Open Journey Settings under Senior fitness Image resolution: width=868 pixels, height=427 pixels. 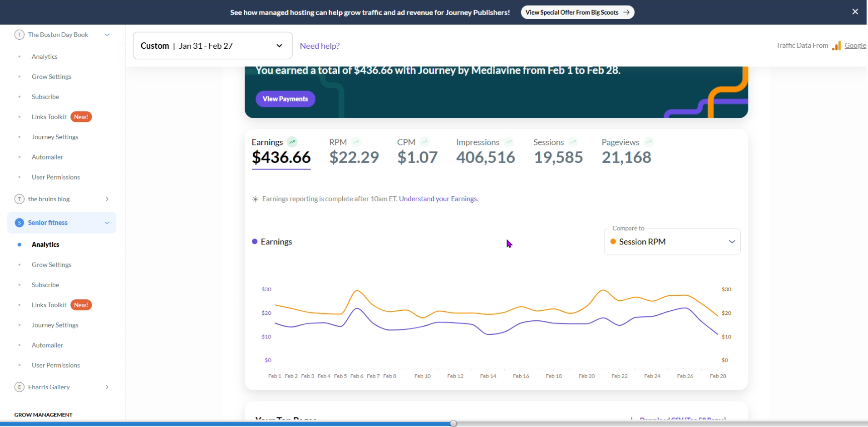pyautogui.click(x=55, y=325)
